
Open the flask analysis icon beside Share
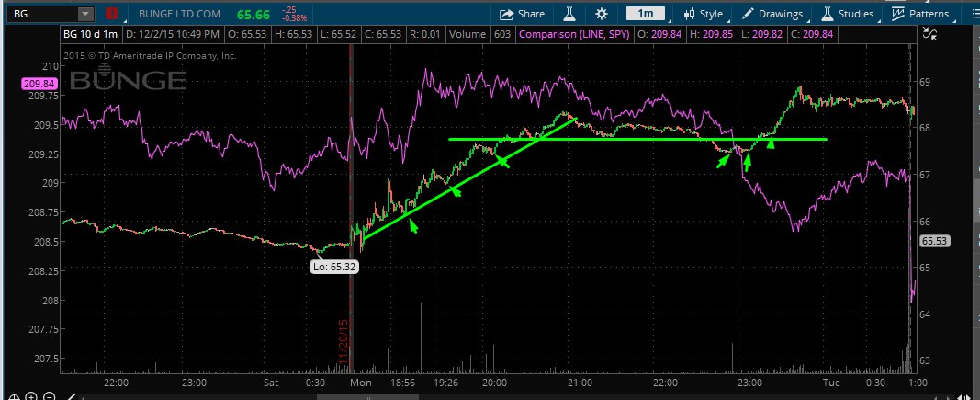[x=569, y=14]
